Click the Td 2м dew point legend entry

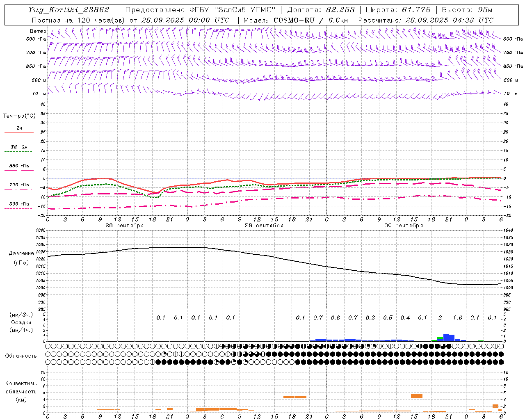point(19,147)
